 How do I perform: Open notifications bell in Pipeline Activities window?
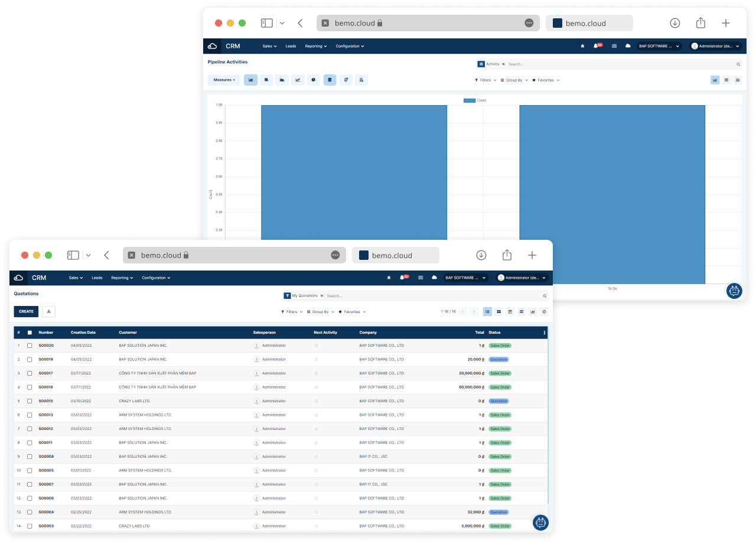point(595,46)
